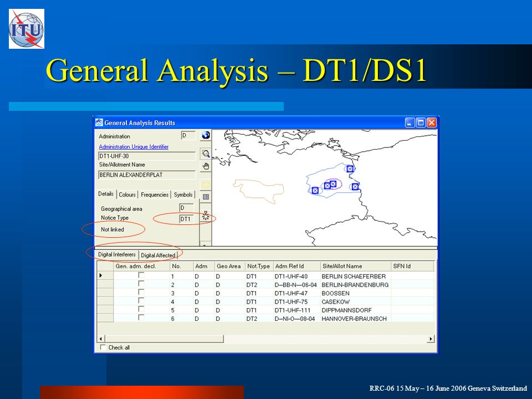Select the Digital Affected tab

point(158,255)
